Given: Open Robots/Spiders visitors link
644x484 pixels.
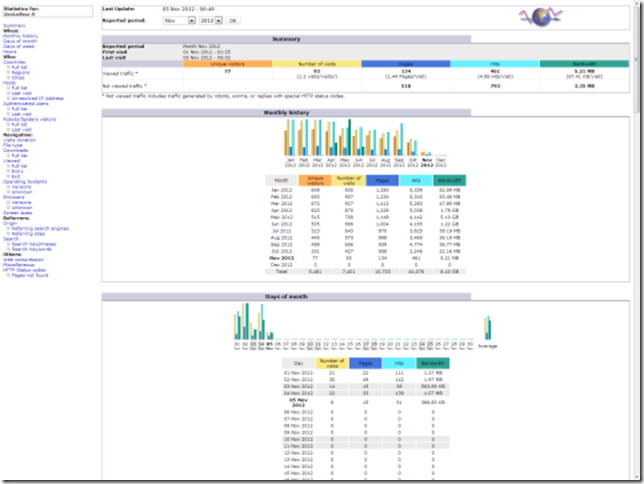Looking at the screenshot, I should point(30,119).
